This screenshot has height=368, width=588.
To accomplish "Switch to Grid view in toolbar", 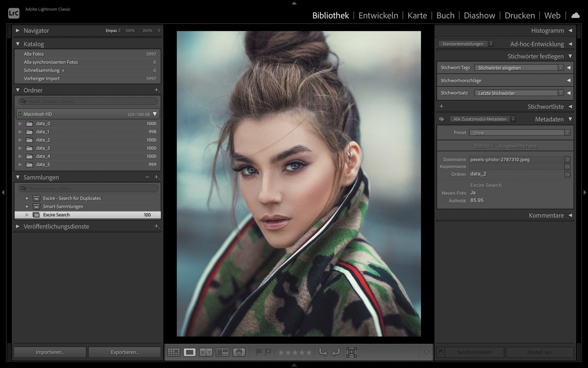I will 174,352.
